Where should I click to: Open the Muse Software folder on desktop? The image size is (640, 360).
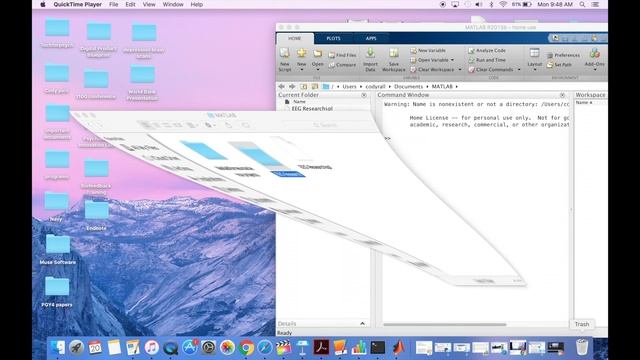(58, 249)
